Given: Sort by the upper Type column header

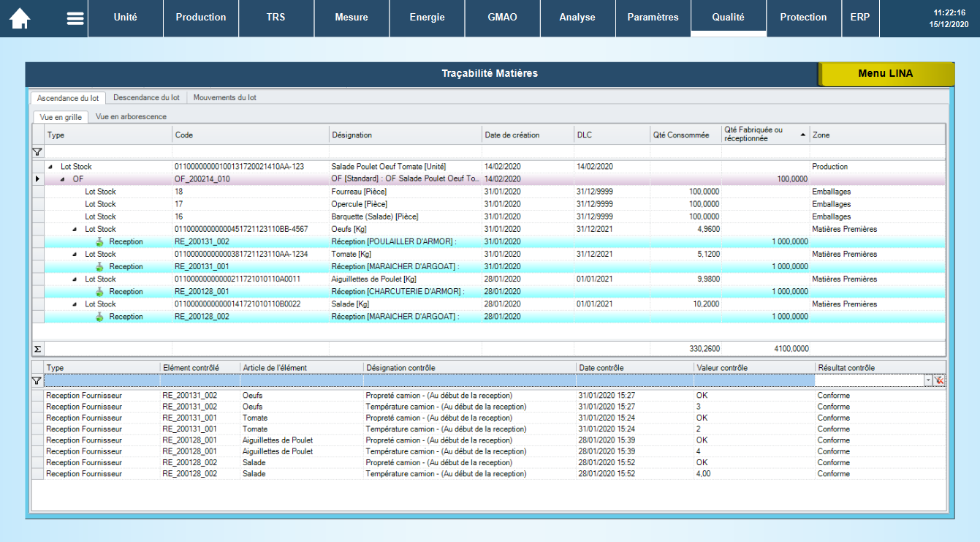Looking at the screenshot, I should click(x=108, y=135).
